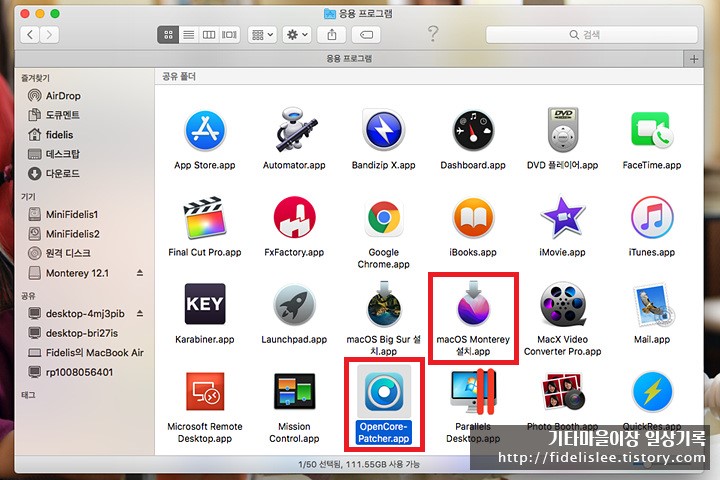Click the edit tags toolbar button
720x480 pixels.
[x=366, y=34]
